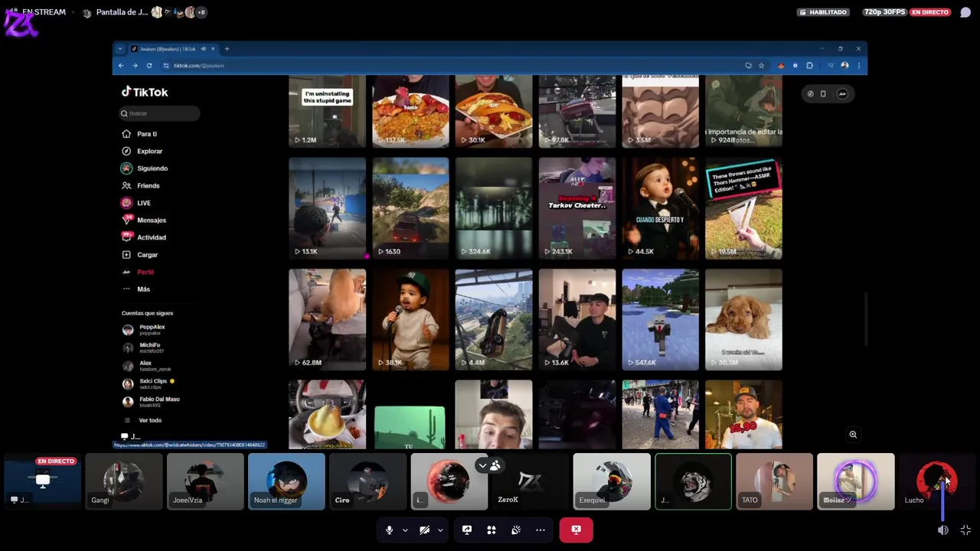Image resolution: width=980 pixels, height=551 pixels.
Task: Open the Minecraft snow video with 547.6K
Action: tap(660, 319)
